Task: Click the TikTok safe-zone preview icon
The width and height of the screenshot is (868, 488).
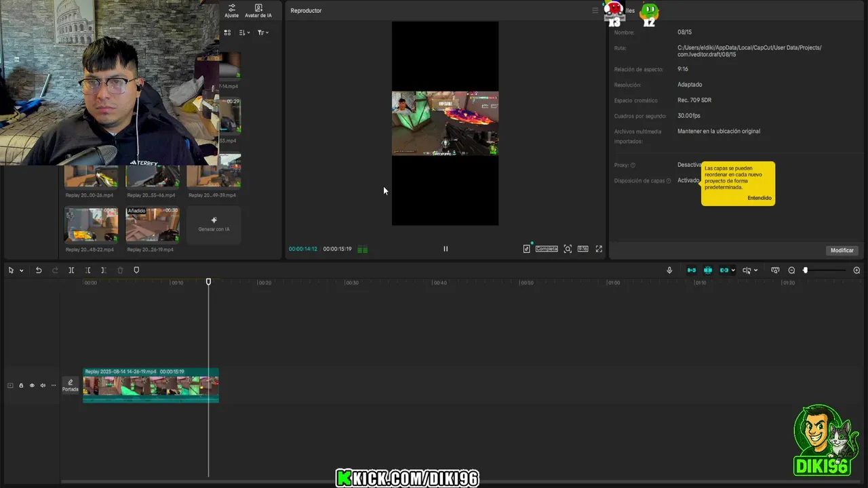Action: click(x=526, y=249)
